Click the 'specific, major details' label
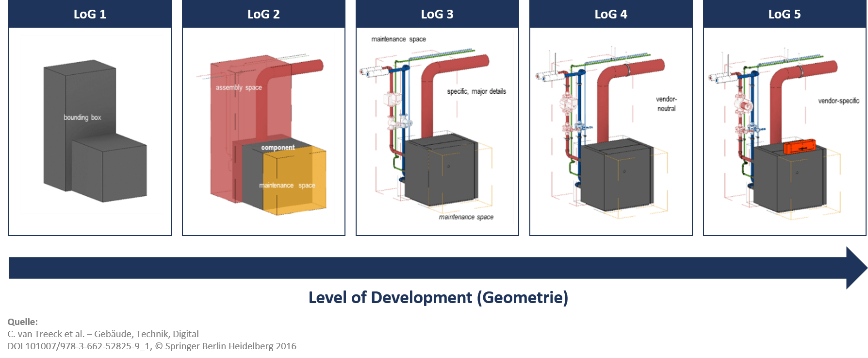868x358 pixels. (x=476, y=91)
